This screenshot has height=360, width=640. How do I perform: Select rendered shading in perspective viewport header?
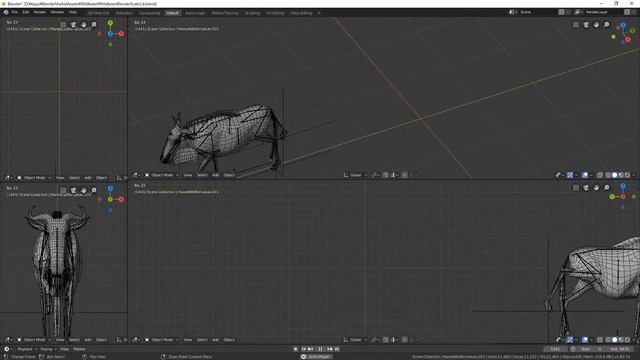click(628, 175)
